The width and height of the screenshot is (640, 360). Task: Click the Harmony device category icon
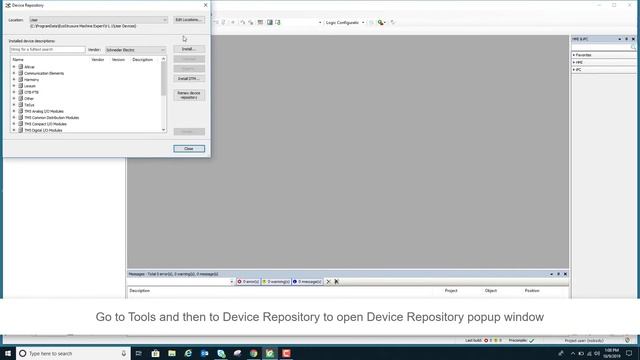pos(20,80)
